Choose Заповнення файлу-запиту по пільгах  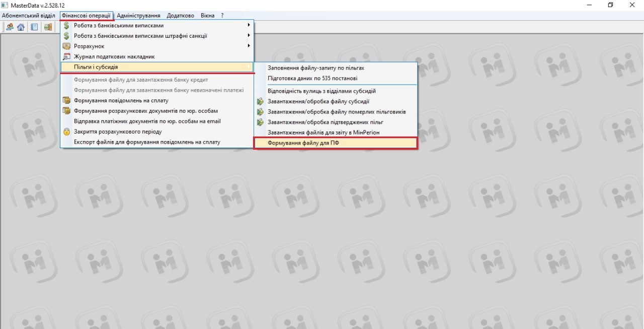point(315,68)
